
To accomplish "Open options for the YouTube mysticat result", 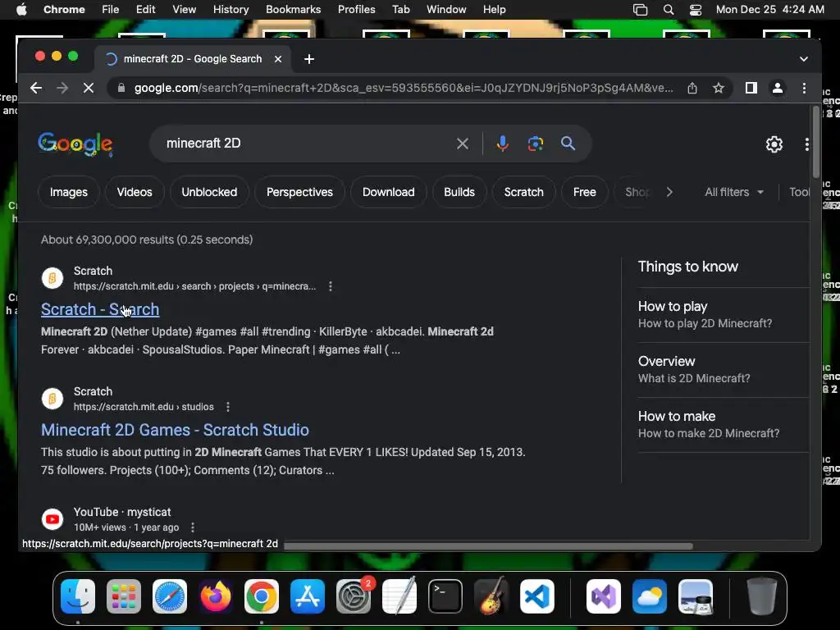I will pos(193,527).
